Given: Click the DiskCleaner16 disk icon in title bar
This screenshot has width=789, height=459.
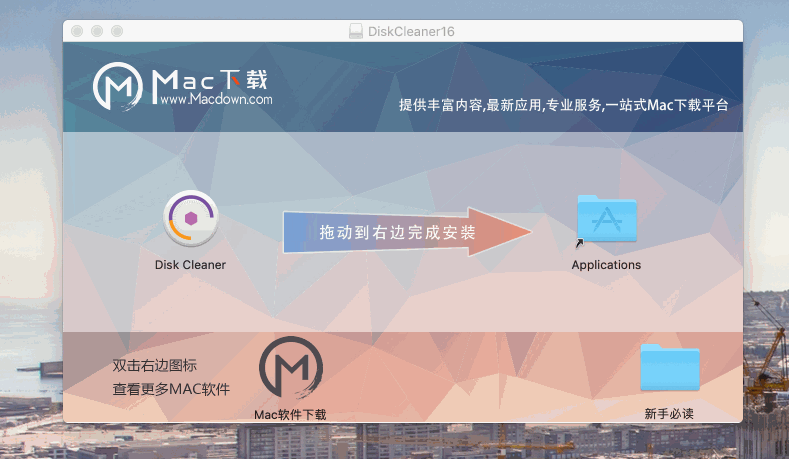Looking at the screenshot, I should [356, 31].
